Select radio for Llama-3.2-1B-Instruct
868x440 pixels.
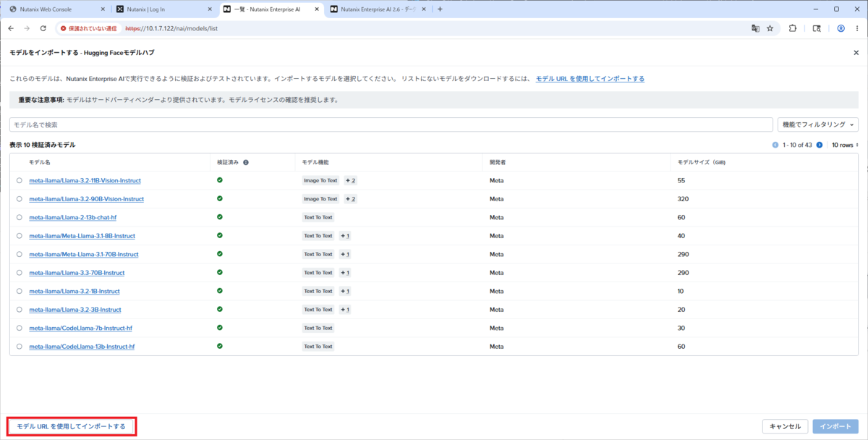pos(19,291)
